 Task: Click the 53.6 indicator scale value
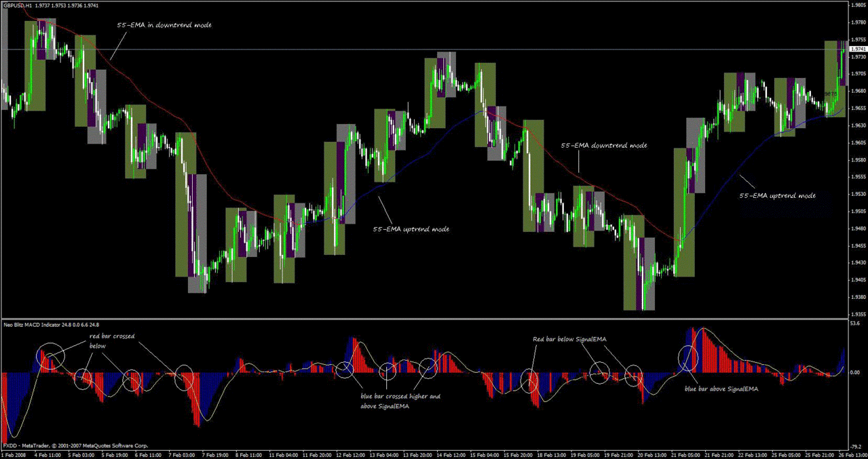click(x=856, y=324)
